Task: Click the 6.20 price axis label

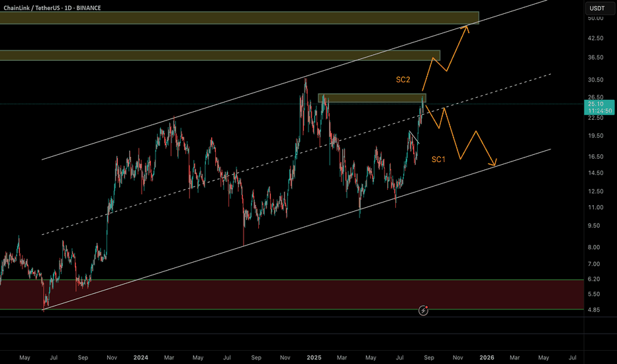Action: pos(594,279)
